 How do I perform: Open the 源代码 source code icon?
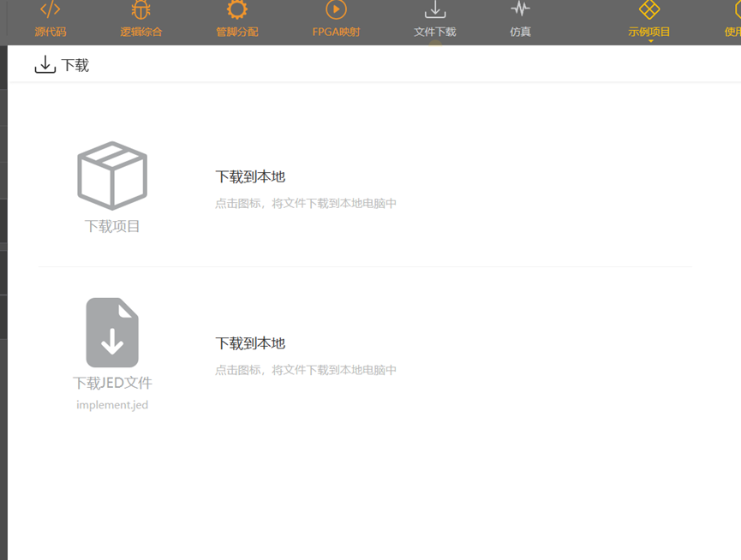[x=51, y=10]
